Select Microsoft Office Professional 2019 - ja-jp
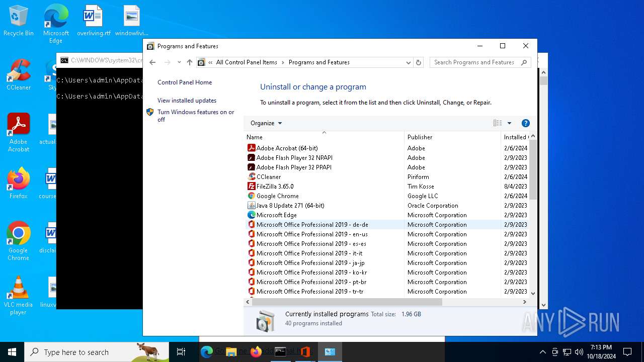The image size is (644, 362). (387, 262)
